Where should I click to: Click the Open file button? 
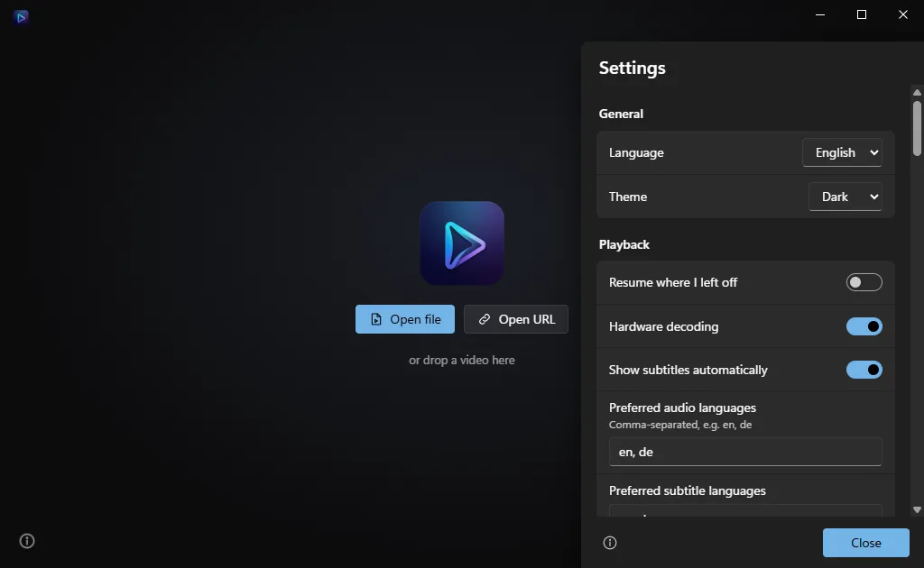pos(405,319)
